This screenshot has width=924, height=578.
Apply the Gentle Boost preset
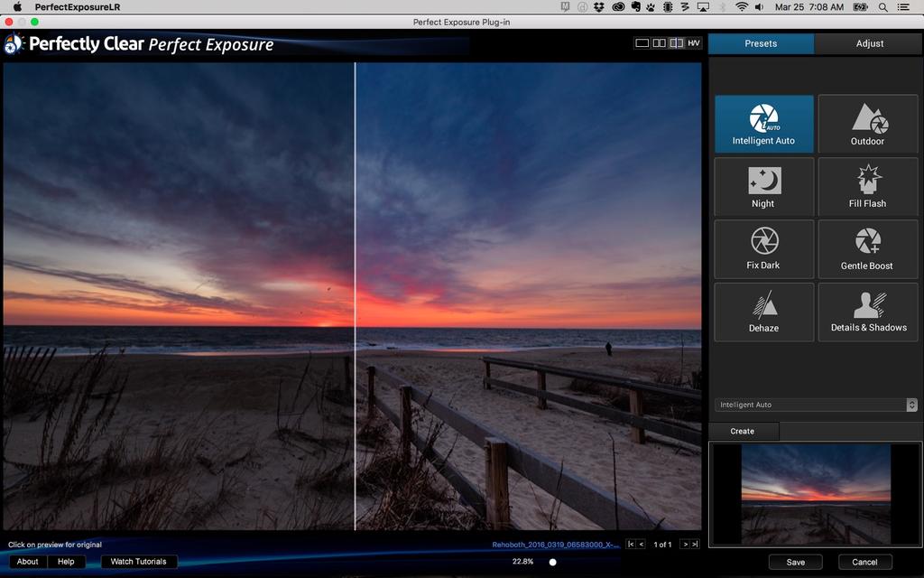867,248
